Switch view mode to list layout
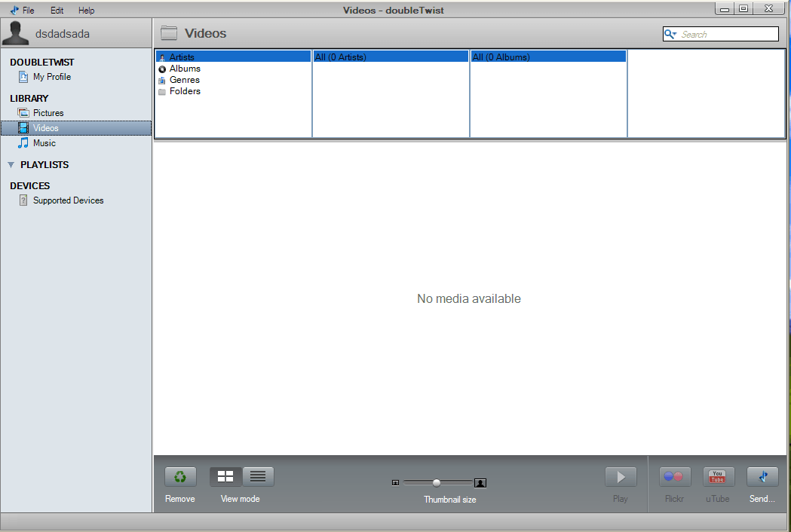791x532 pixels. tap(257, 476)
